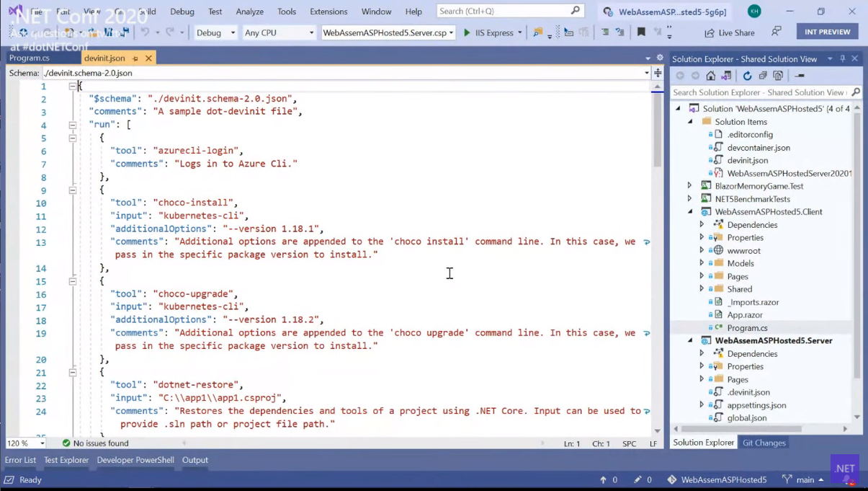
Task: Click Back arrow in Solution Explorer toolbar
Action: (680, 76)
